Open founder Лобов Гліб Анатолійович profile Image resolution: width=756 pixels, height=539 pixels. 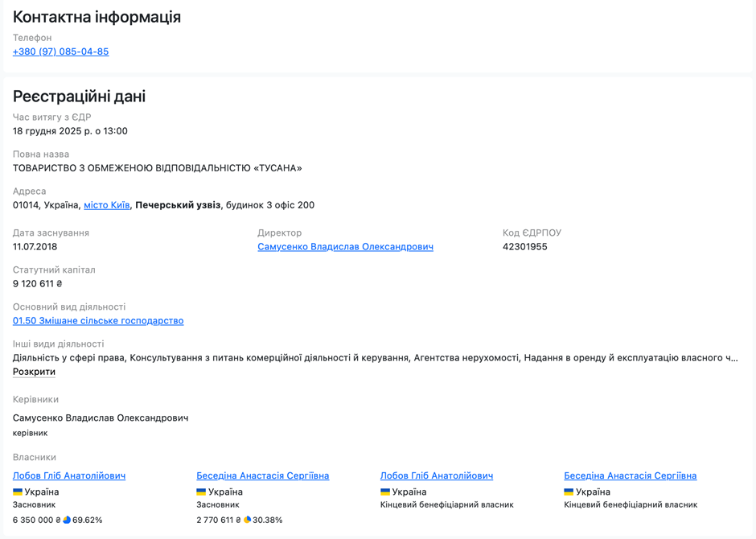(x=68, y=475)
